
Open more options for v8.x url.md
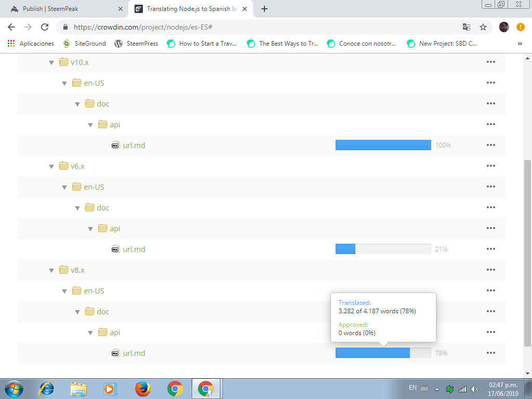pos(490,353)
